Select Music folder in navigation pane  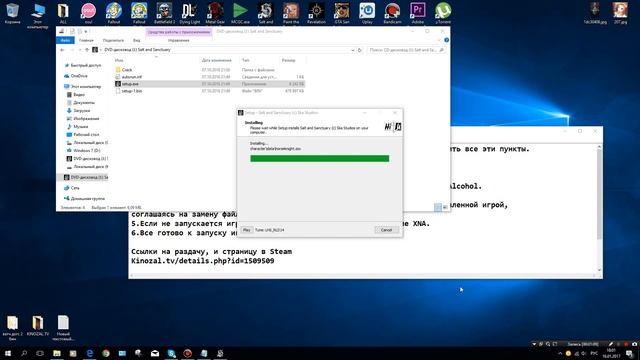(x=78, y=127)
